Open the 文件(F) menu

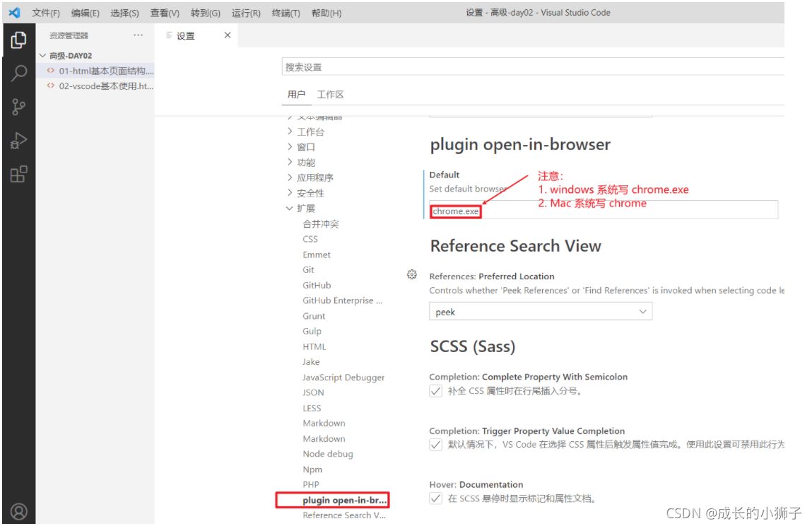[x=45, y=13]
